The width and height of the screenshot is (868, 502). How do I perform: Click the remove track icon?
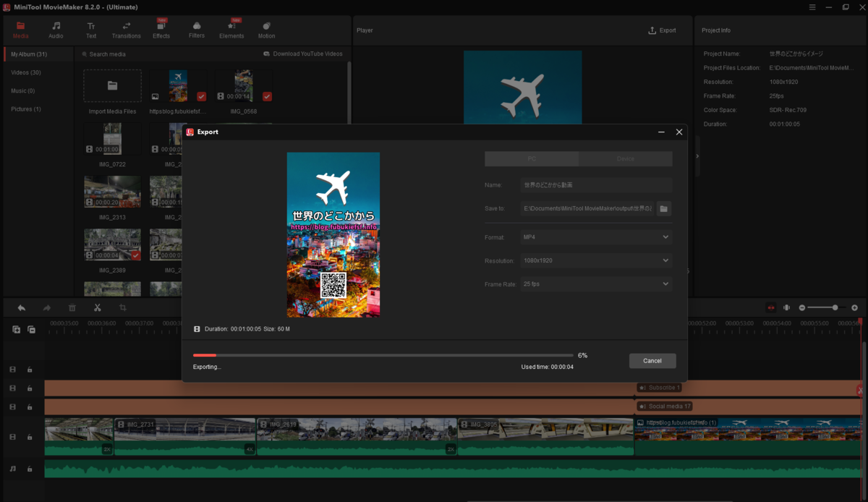click(31, 329)
